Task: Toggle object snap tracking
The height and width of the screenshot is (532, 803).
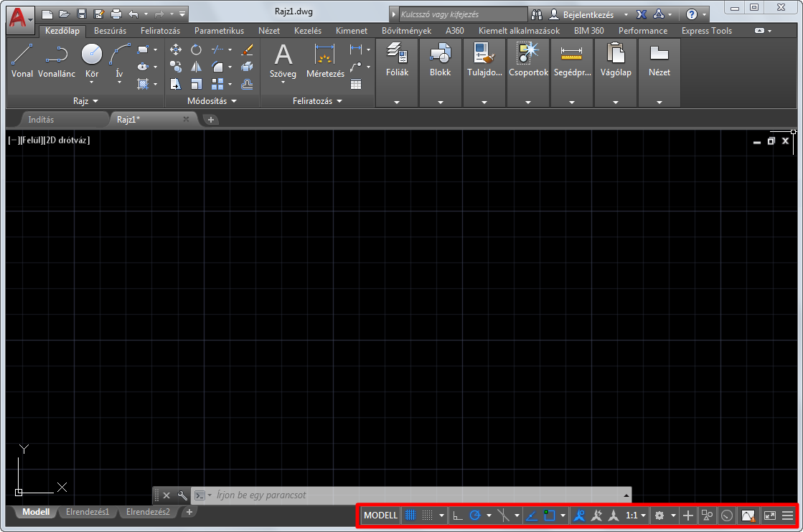Action: pyautogui.click(x=532, y=516)
